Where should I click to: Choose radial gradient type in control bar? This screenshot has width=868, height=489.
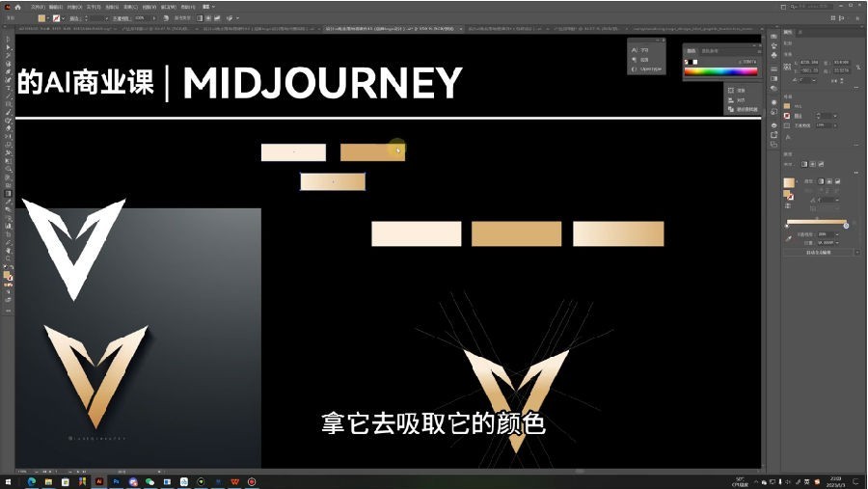208,18
